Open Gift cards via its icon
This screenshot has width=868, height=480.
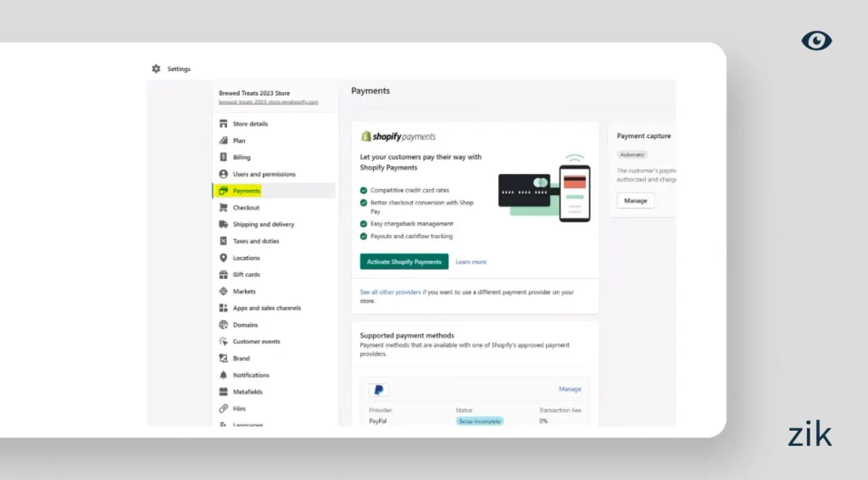click(x=224, y=275)
